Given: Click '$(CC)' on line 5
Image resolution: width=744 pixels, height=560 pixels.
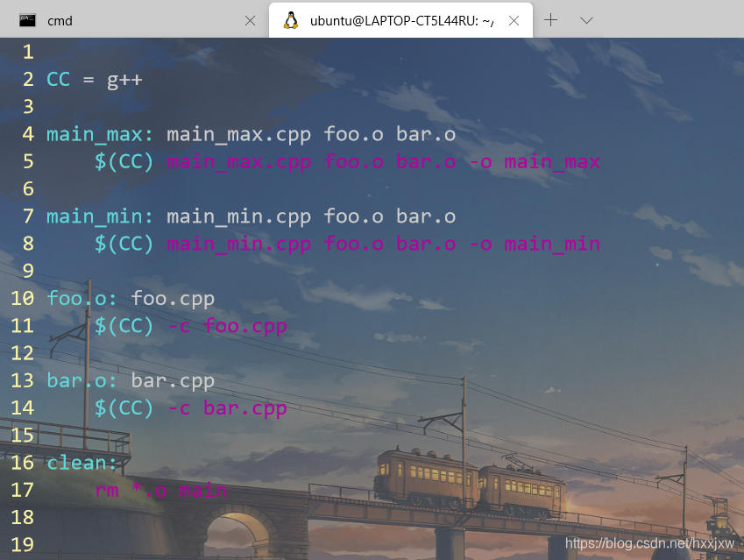Looking at the screenshot, I should tap(124, 162).
